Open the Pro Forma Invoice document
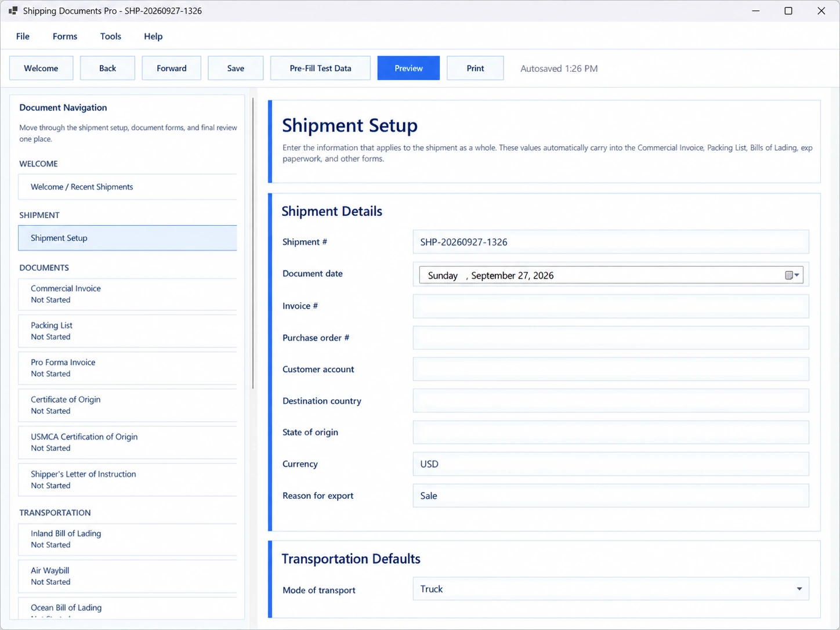Viewport: 840px width, 630px height. click(x=128, y=368)
